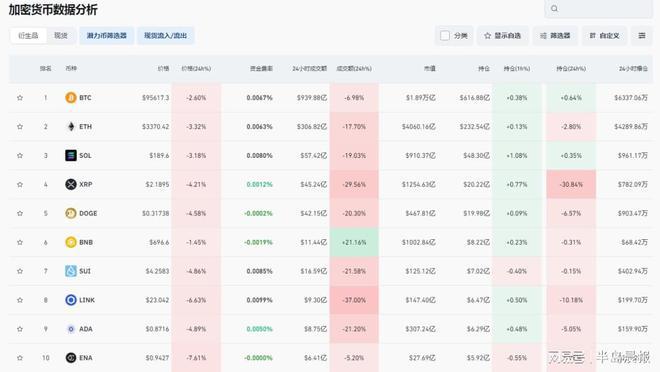Viewport: 660px width, 372px height.
Task: Open the ETH symbol link
Action: [85, 127]
